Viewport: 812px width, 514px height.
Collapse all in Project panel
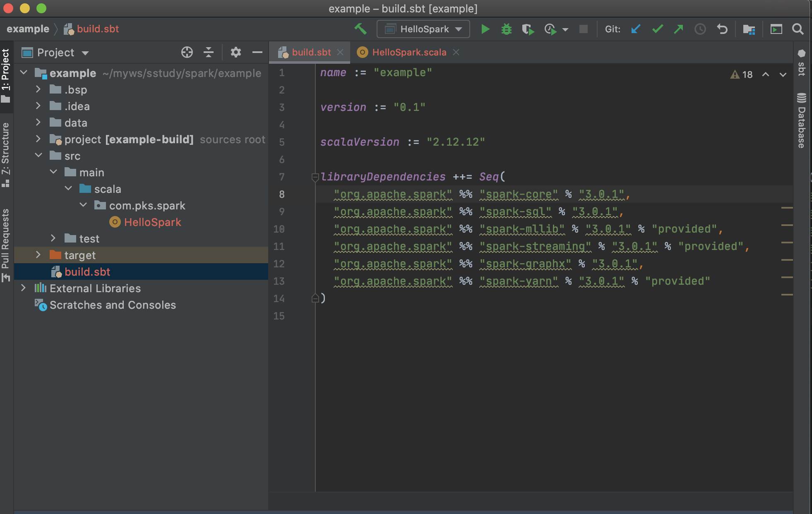pyautogui.click(x=209, y=52)
